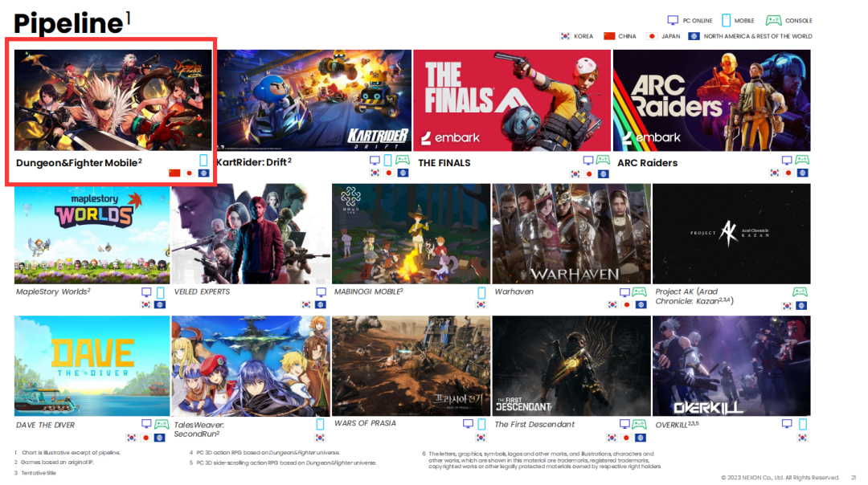Open the KartRider Drift artwork
This screenshot has height=485, width=868.
point(314,100)
